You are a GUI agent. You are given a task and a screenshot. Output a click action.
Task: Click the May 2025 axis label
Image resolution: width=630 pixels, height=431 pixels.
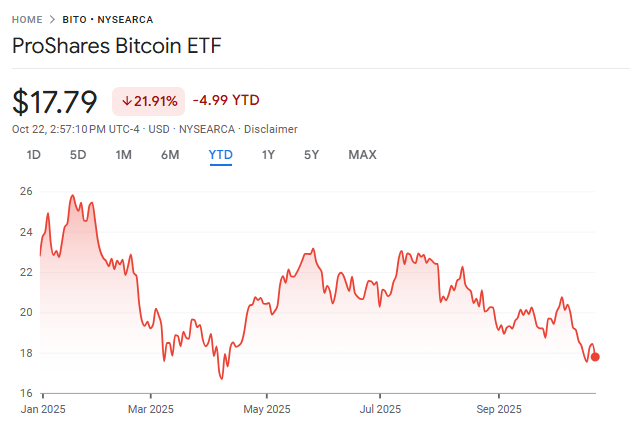coord(266,409)
